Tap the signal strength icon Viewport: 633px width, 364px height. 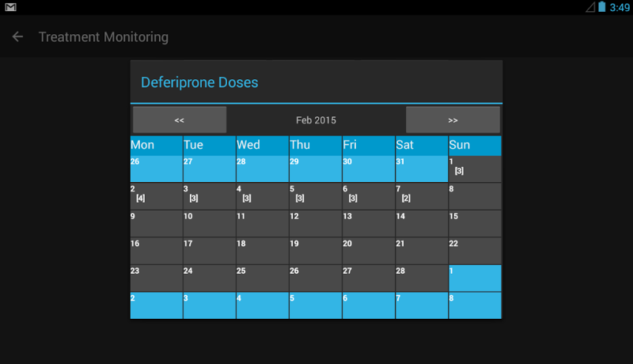[590, 7]
